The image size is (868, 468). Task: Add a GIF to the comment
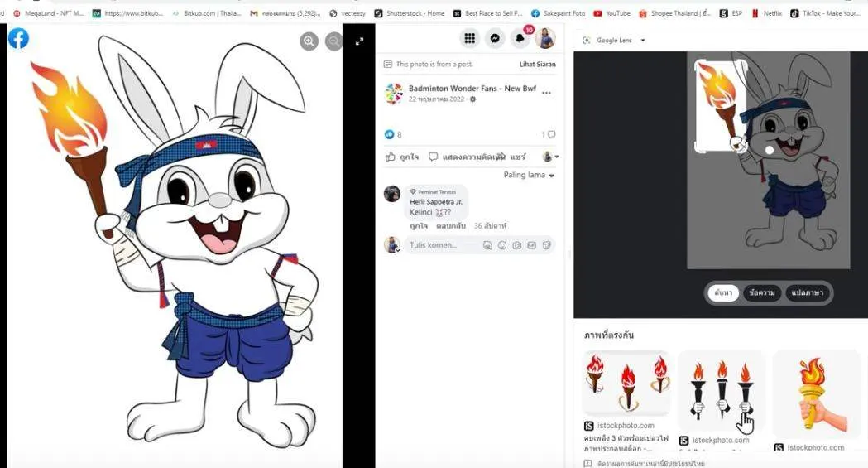pyautogui.click(x=532, y=245)
